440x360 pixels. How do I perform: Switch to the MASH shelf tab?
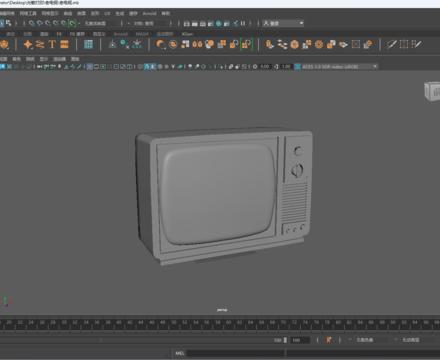(x=142, y=34)
